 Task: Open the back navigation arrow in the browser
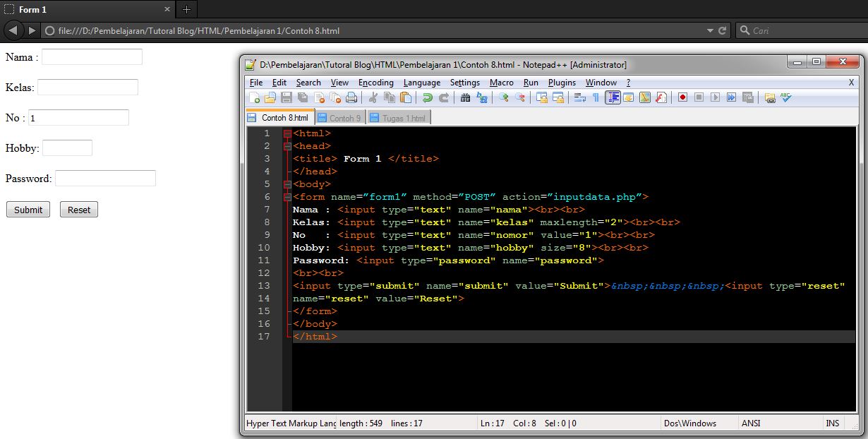tap(13, 30)
